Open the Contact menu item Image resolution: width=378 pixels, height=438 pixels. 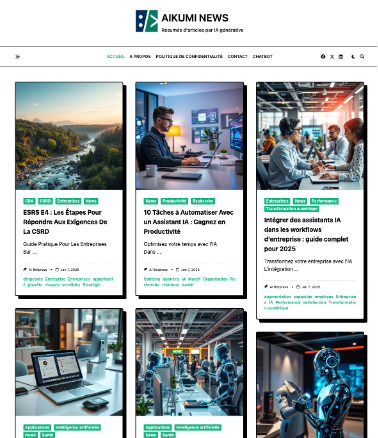tap(238, 57)
